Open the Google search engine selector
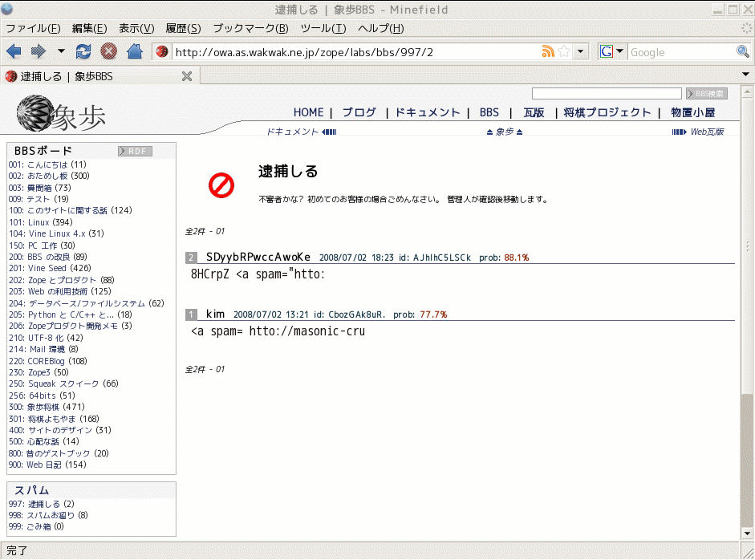The image size is (755, 560). point(611,51)
